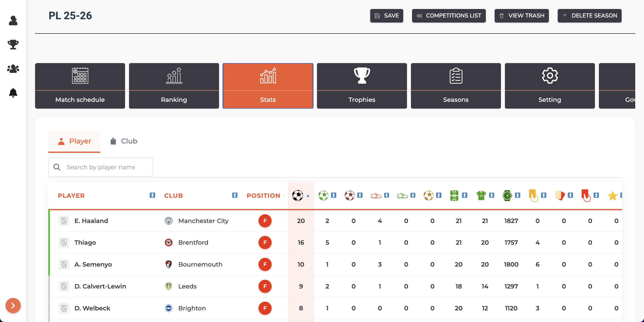Open the Ranking section tab

point(174,86)
